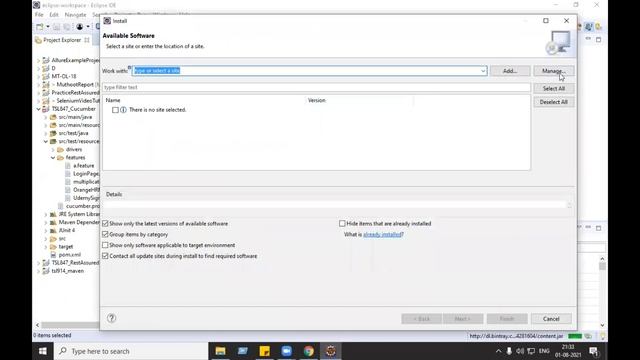Open the notification center icon
This screenshot has width=640, height=360.
[593, 351]
